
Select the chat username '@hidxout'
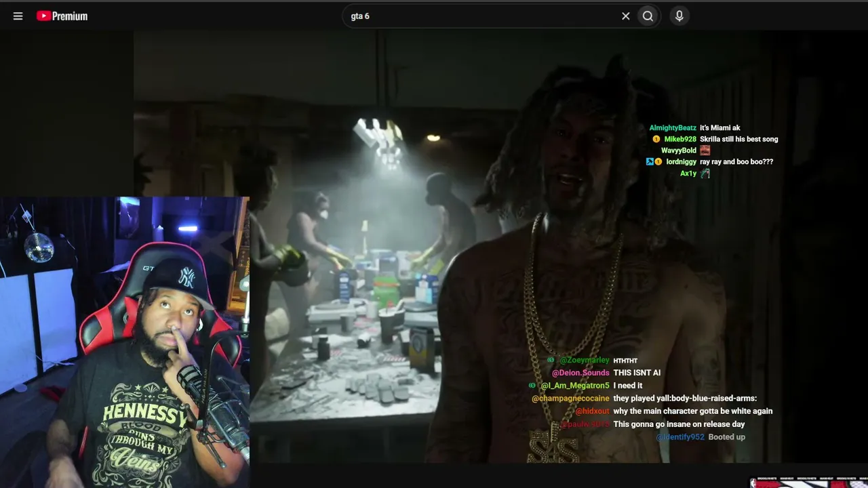(x=592, y=411)
